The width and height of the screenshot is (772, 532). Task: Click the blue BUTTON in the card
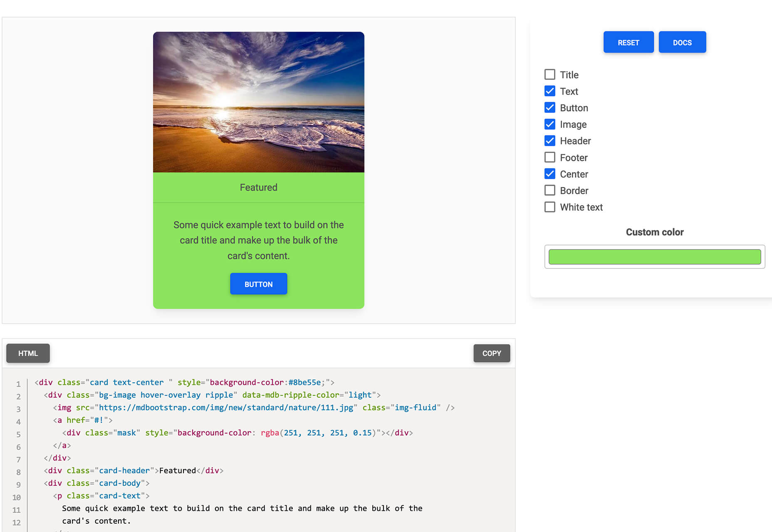coord(258,284)
